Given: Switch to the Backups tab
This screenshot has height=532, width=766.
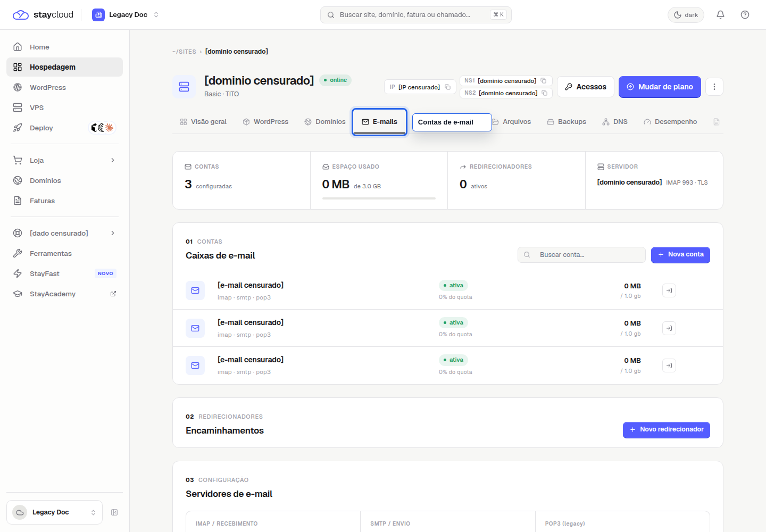Looking at the screenshot, I should tap(567, 122).
